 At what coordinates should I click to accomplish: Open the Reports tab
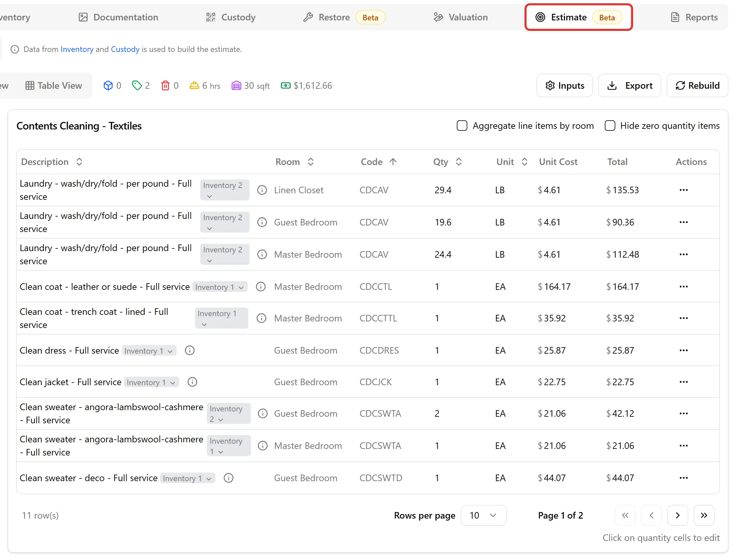click(694, 17)
